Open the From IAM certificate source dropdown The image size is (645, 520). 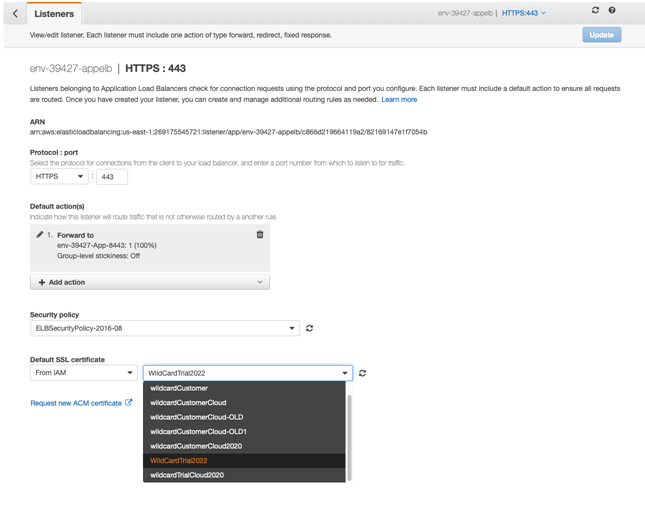click(83, 373)
